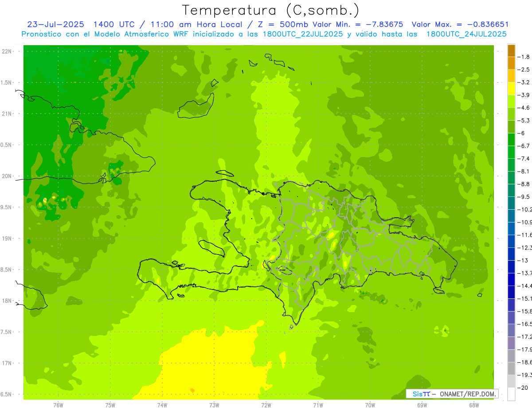Click the 75W longitude axis label
Viewport: 532px width, 411px height.
point(110,405)
